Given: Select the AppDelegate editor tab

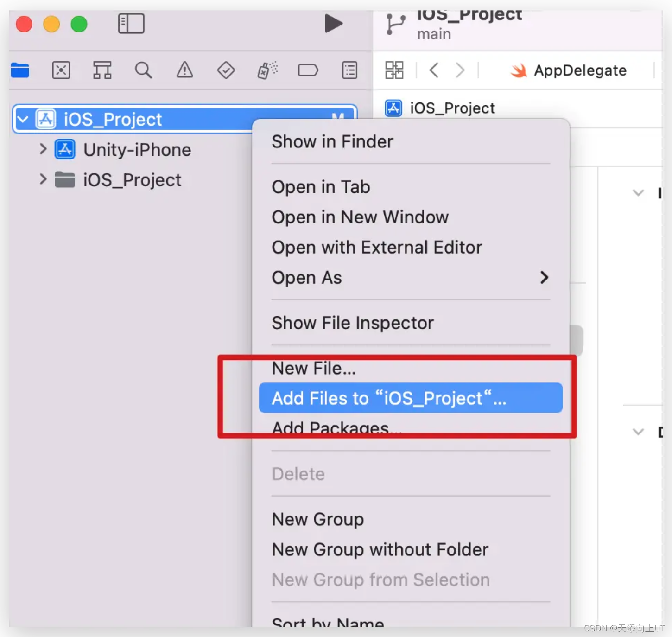Looking at the screenshot, I should 568,70.
